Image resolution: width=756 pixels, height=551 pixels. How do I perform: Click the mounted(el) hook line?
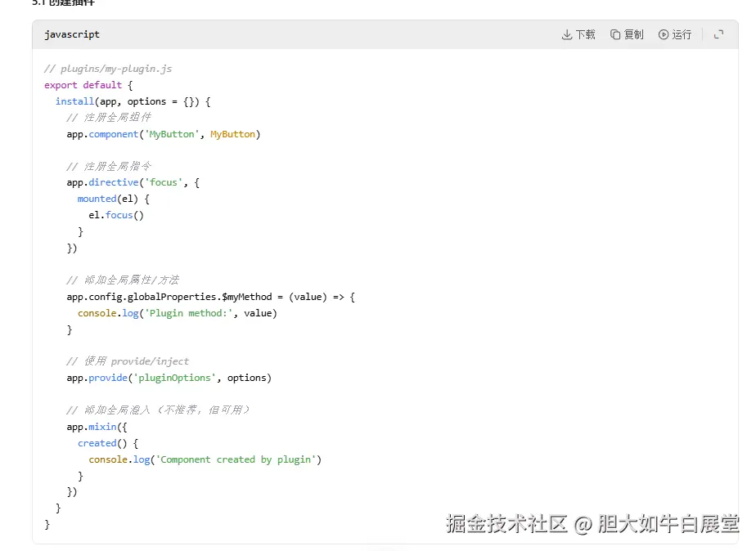[113, 199]
